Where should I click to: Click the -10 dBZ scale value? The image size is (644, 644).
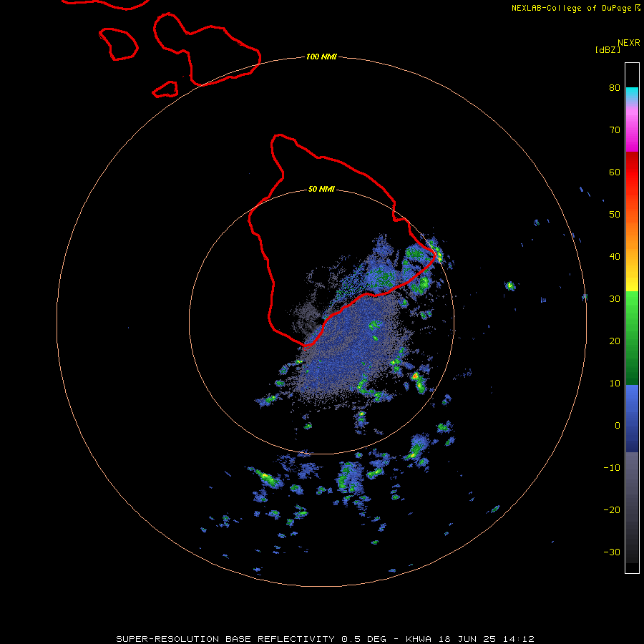tap(612, 468)
